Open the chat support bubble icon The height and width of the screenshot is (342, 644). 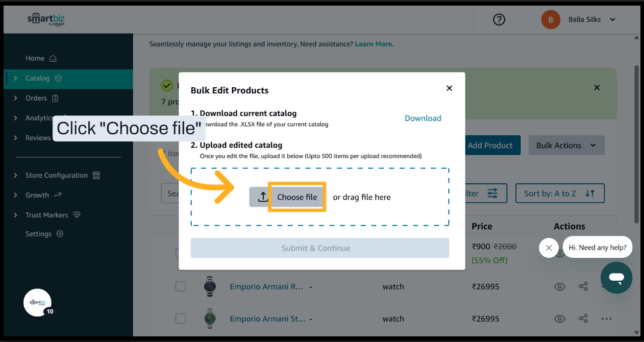point(616,278)
